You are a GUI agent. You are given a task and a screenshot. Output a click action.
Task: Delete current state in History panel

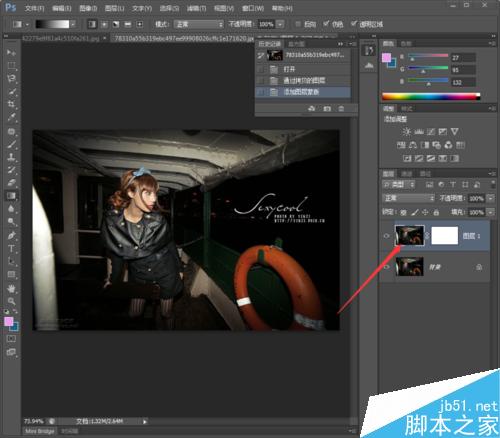[x=341, y=109]
